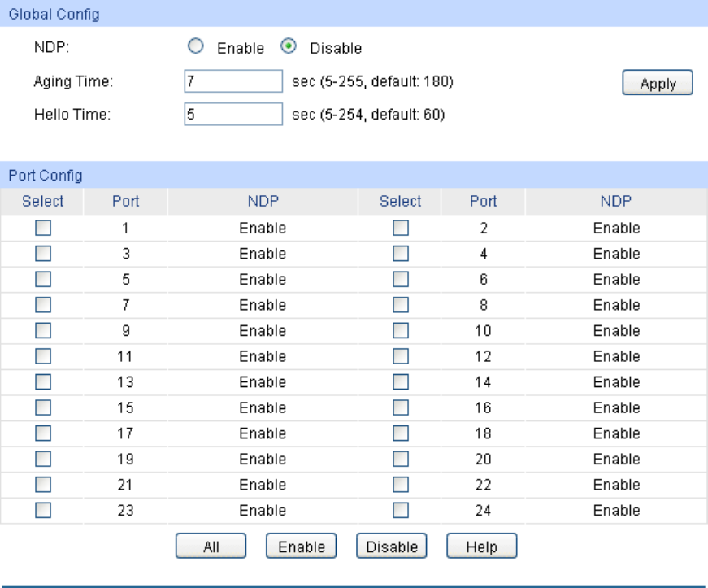708x588 pixels.
Task: Click the Enable button below the port table
Action: (302, 547)
